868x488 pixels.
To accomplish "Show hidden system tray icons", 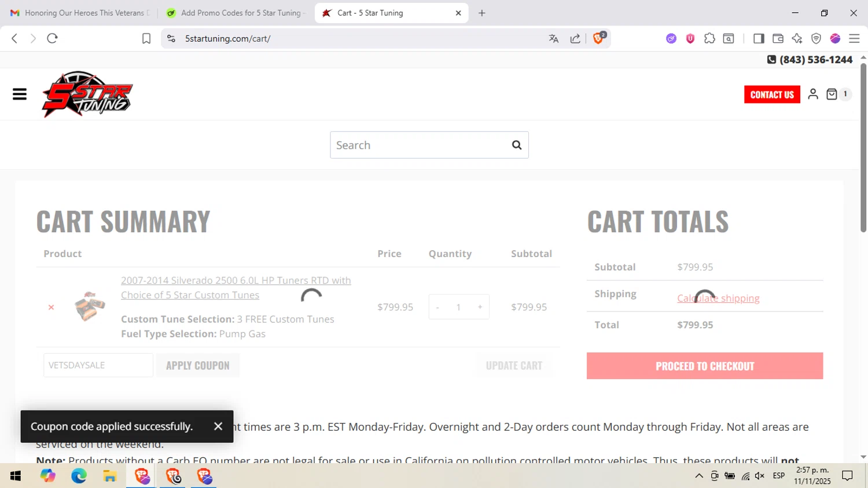I will pos(699,476).
